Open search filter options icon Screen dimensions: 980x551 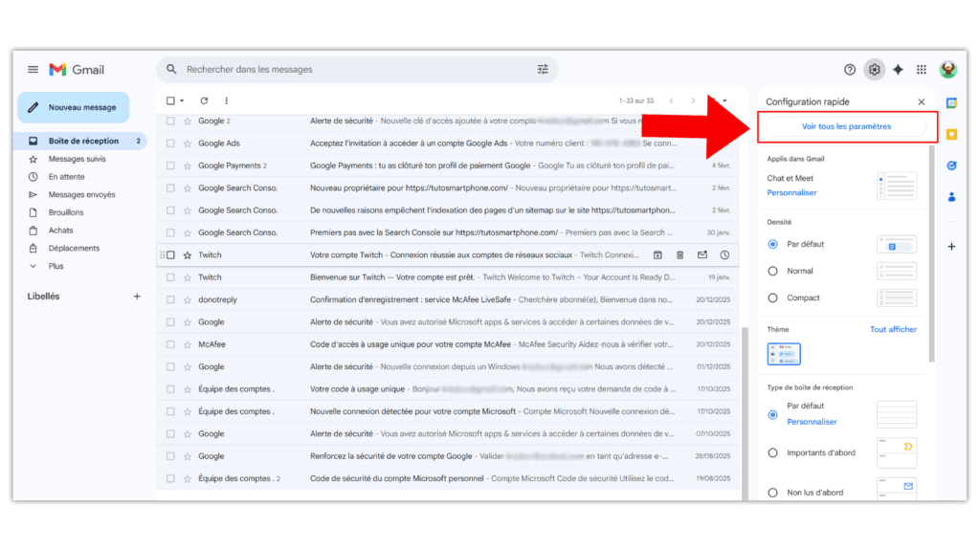pyautogui.click(x=543, y=70)
